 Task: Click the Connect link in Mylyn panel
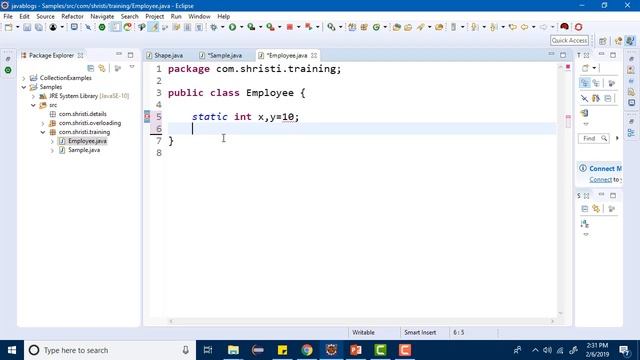[600, 180]
